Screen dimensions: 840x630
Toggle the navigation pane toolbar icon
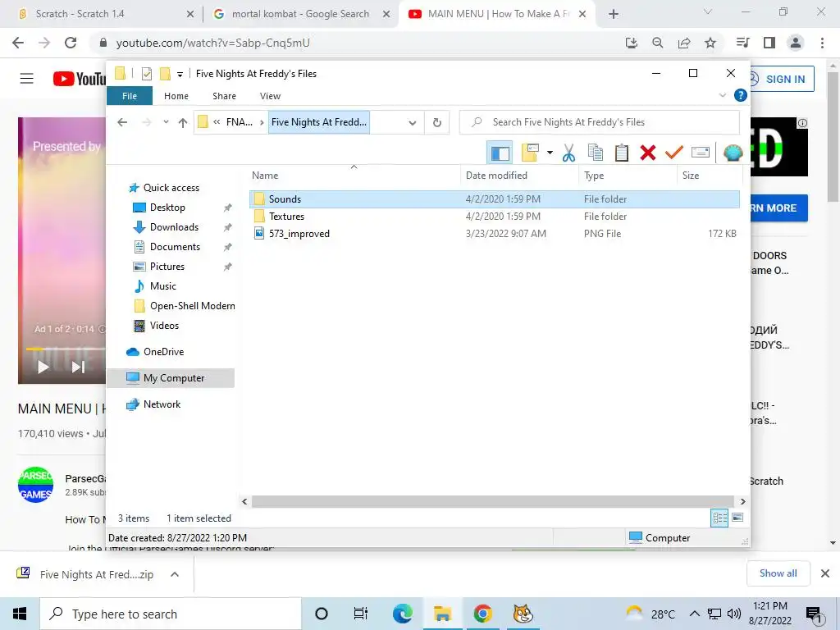click(x=500, y=153)
